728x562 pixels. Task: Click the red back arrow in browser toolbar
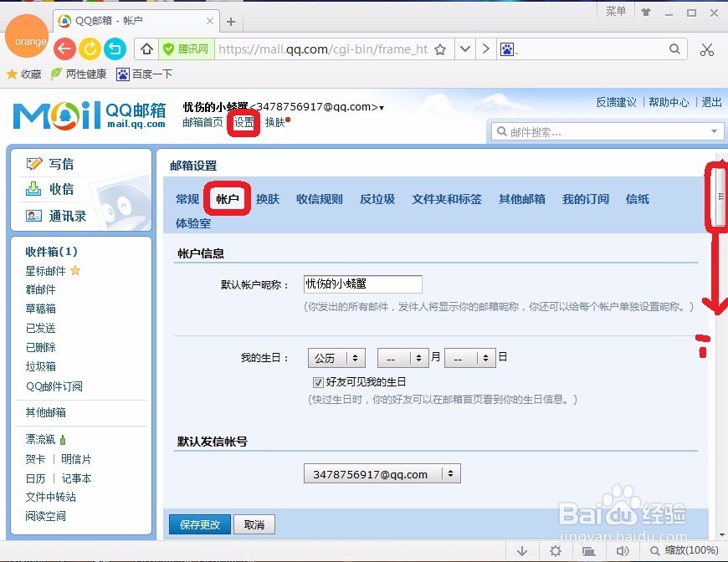click(64, 49)
